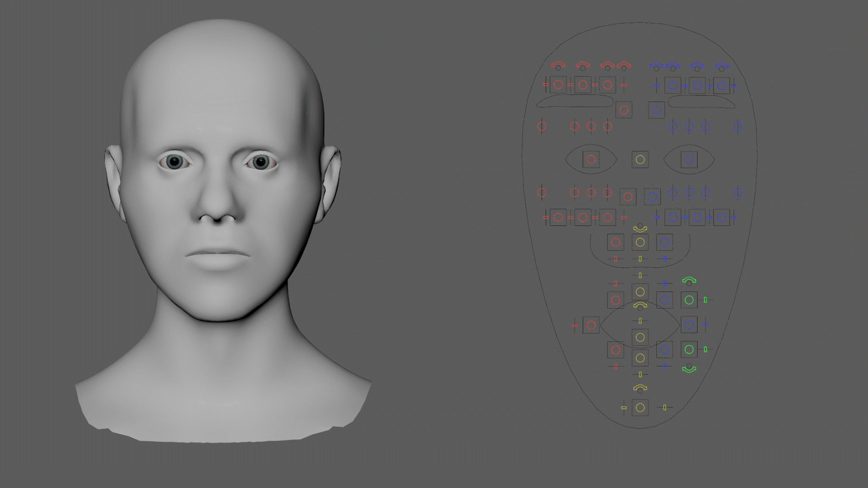Click the lower green circle control
This screenshot has width=868, height=488.
pos(689,349)
